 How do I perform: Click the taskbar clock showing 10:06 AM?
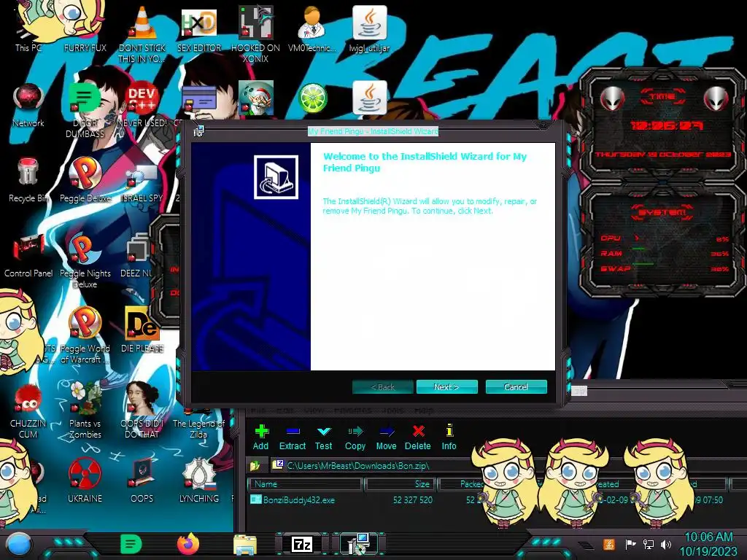click(x=708, y=544)
